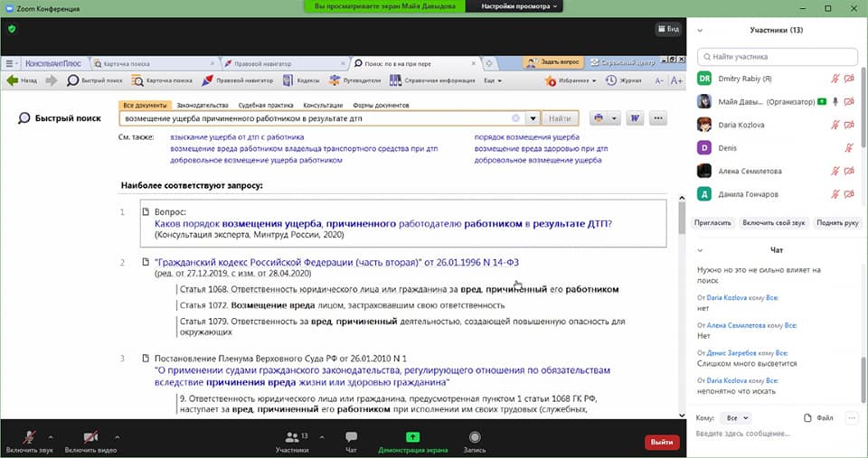The height and width of the screenshot is (458, 868).
Task: Open Путеводители from toolbar
Action: [x=354, y=80]
